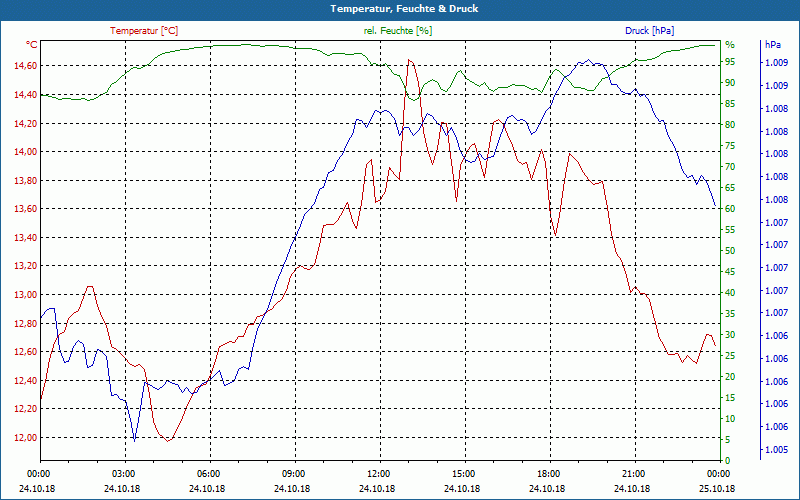Click the 12,00 temperature axis value
The width and height of the screenshot is (800, 500).
(x=25, y=438)
